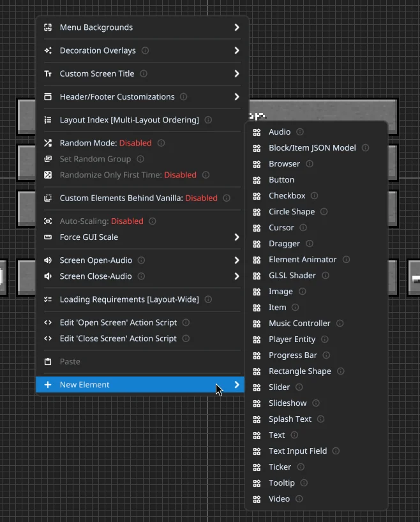Add a Checkbox element

(x=317, y=196)
